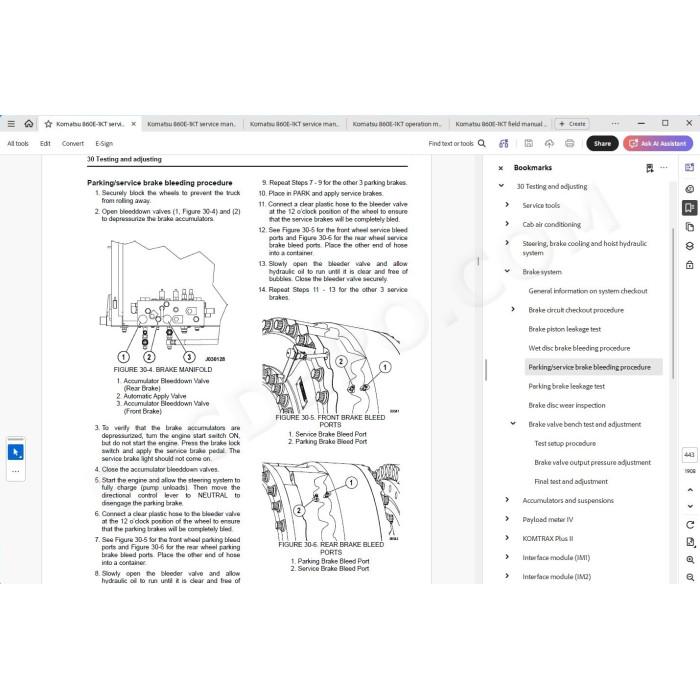The image size is (700, 700).
Task: Print the document
Action: click(570, 143)
